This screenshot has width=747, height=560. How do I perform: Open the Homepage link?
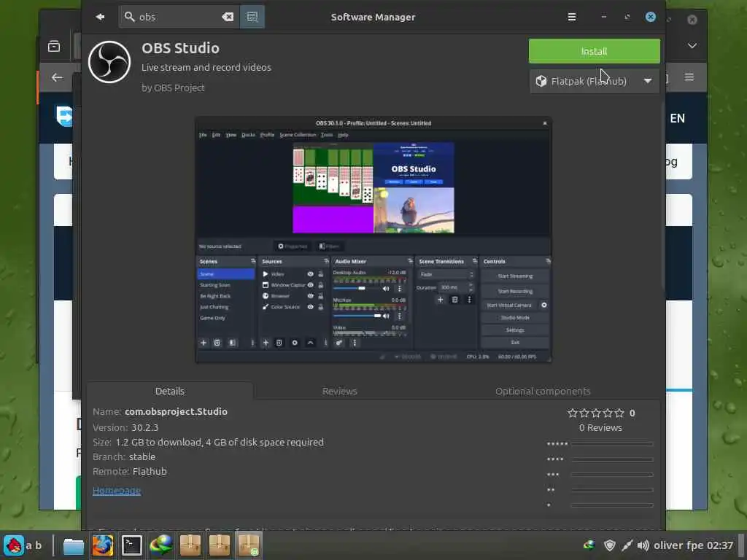117,491
